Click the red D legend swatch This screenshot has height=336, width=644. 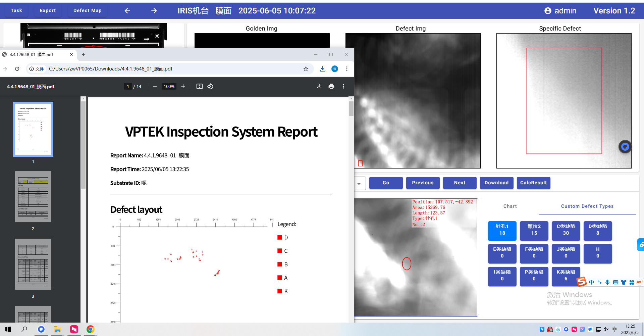point(280,237)
